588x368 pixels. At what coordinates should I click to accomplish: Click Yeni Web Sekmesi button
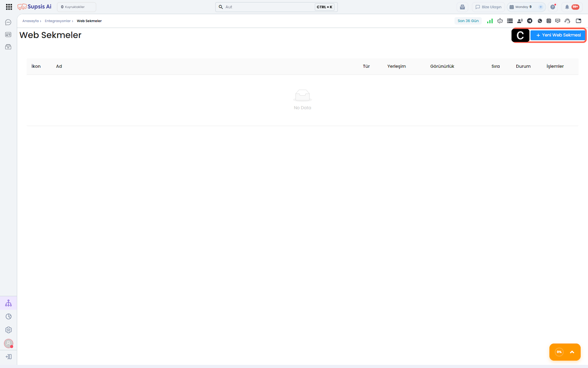click(x=558, y=35)
